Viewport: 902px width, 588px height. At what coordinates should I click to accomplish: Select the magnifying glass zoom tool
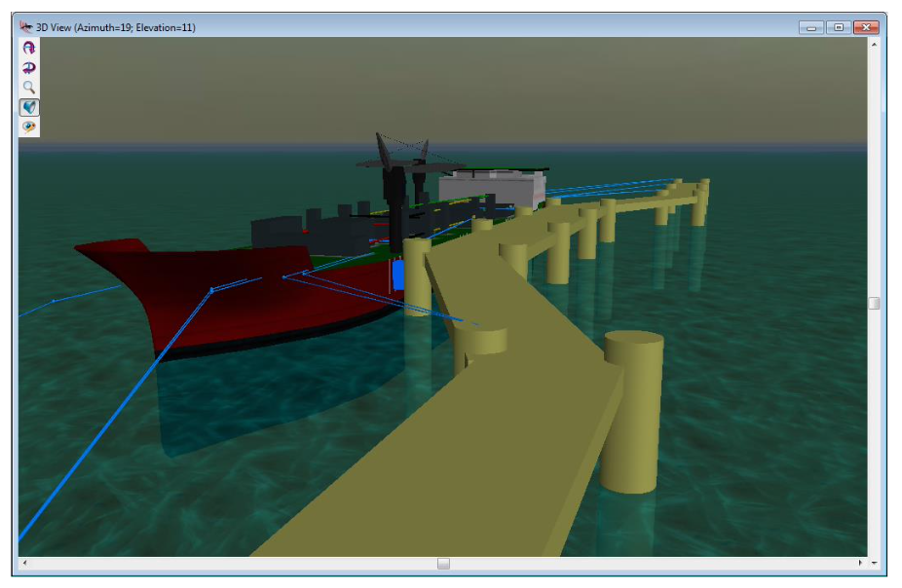coord(29,88)
